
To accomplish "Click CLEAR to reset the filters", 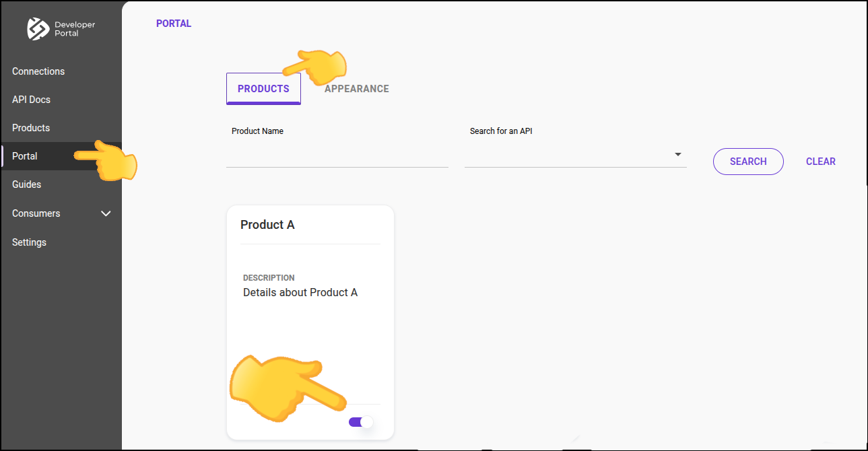I will [x=820, y=161].
